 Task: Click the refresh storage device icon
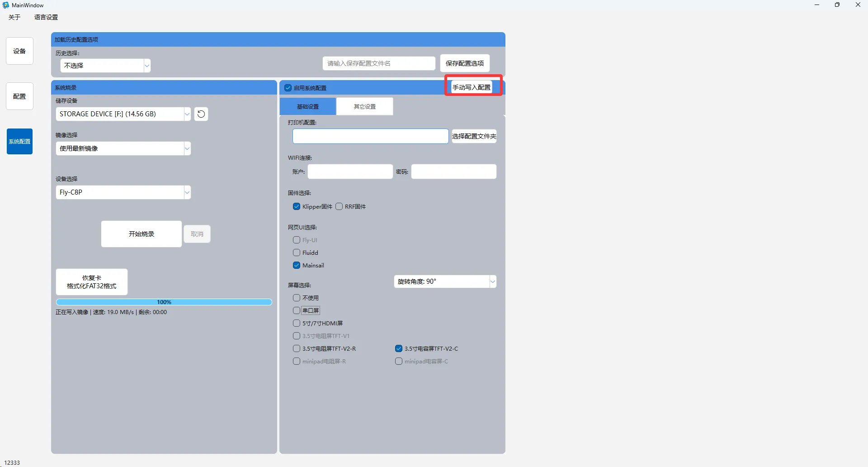tap(201, 114)
